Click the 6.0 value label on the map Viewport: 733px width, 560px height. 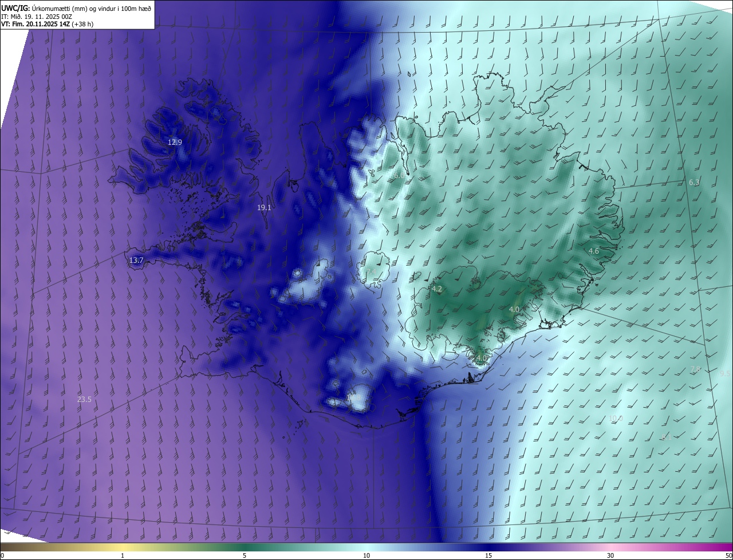(x=399, y=175)
